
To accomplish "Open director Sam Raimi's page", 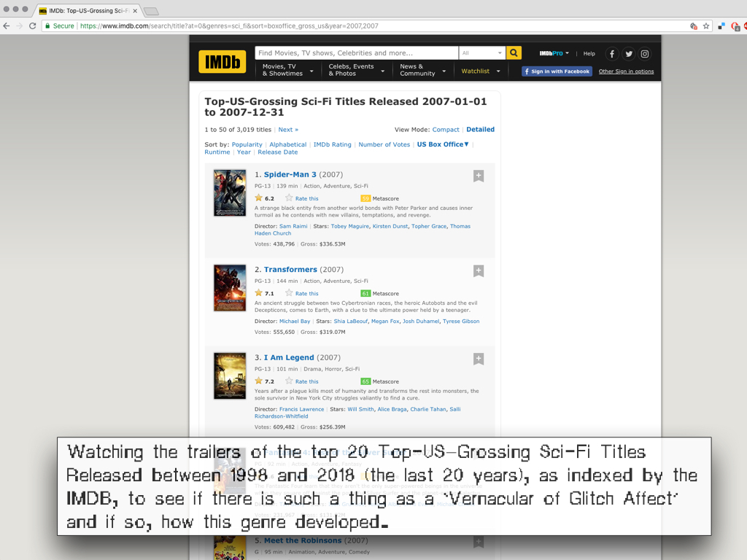I will pyautogui.click(x=293, y=226).
